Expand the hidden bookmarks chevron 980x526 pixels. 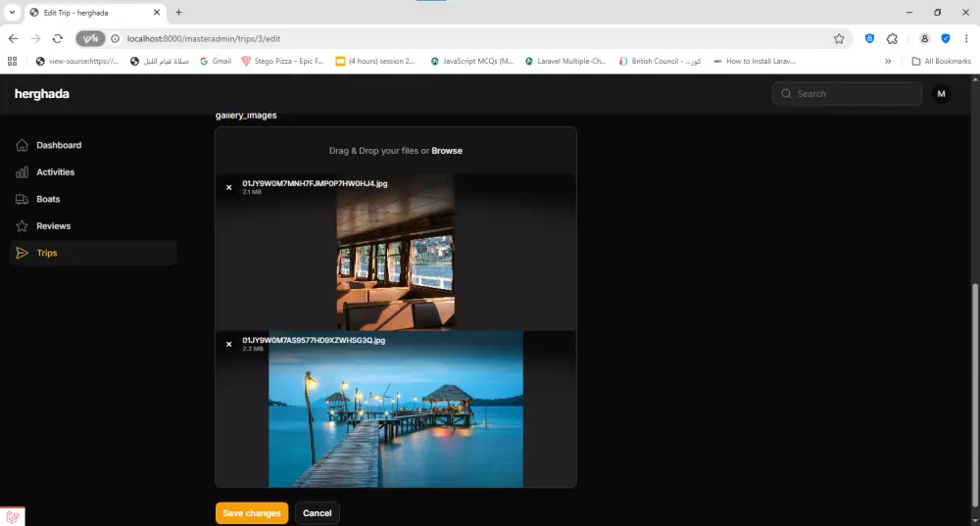tap(888, 62)
